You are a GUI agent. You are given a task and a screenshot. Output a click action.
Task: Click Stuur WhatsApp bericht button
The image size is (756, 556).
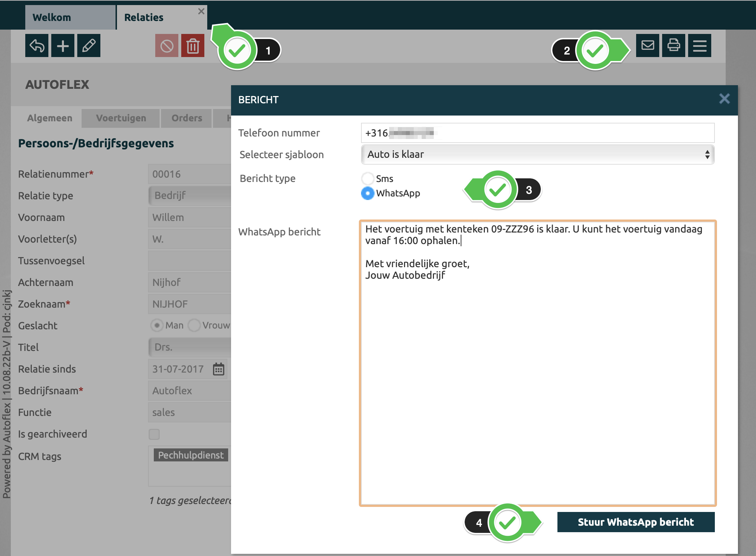(635, 522)
